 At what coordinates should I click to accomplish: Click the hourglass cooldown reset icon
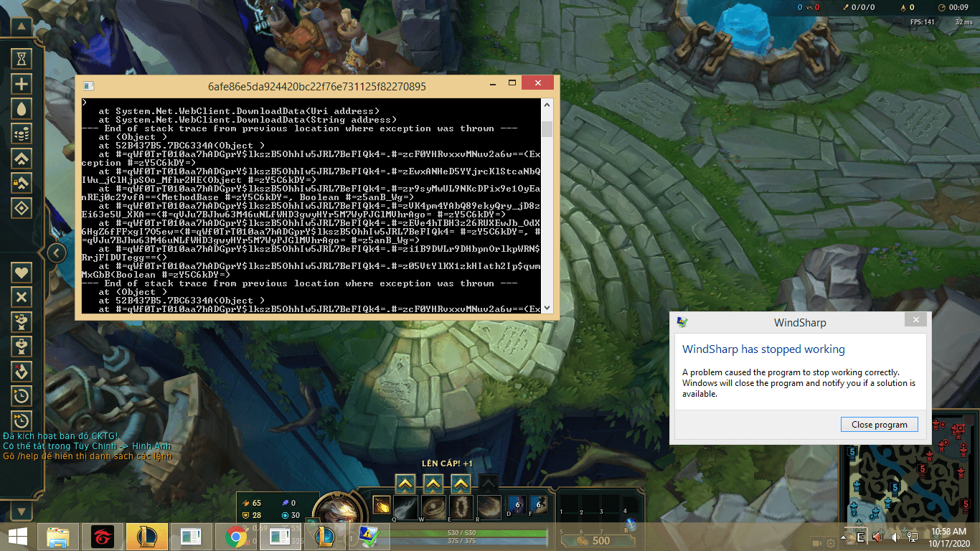[22, 57]
